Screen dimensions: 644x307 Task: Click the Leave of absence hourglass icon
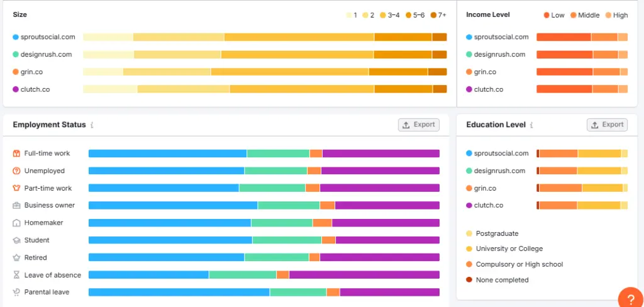(x=16, y=275)
